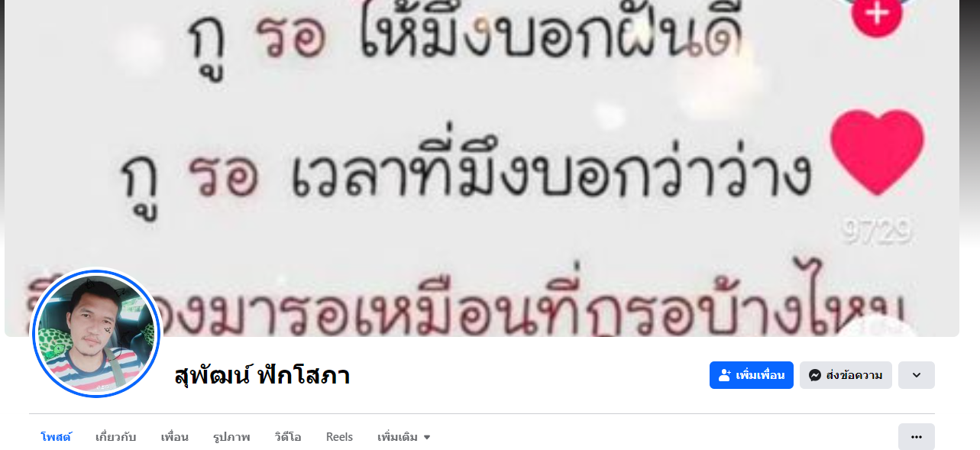This screenshot has height=450, width=980.
Task: Open the three-dots options below the buttons
Action: [x=917, y=437]
